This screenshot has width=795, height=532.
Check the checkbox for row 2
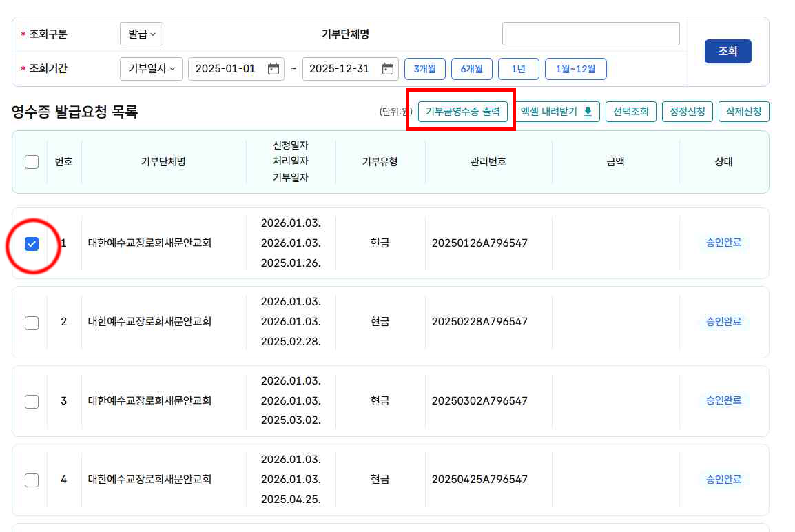32,323
